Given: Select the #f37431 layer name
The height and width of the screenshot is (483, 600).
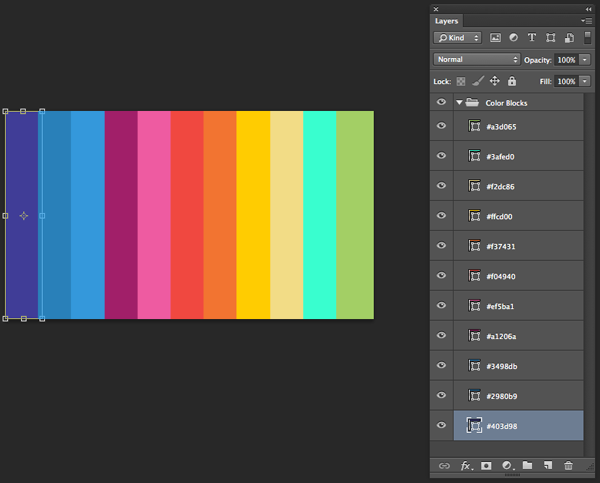Looking at the screenshot, I should point(501,246).
